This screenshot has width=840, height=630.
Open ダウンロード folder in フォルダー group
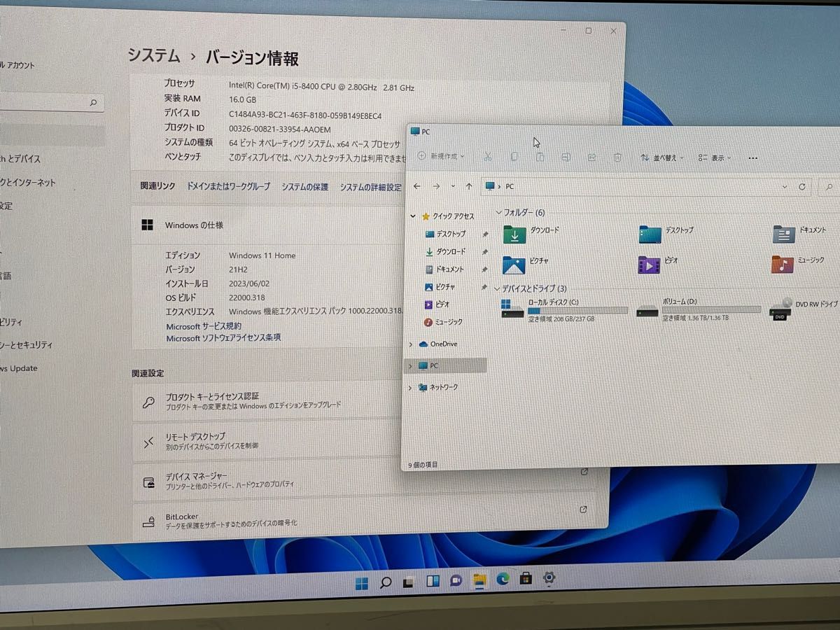coord(532,234)
